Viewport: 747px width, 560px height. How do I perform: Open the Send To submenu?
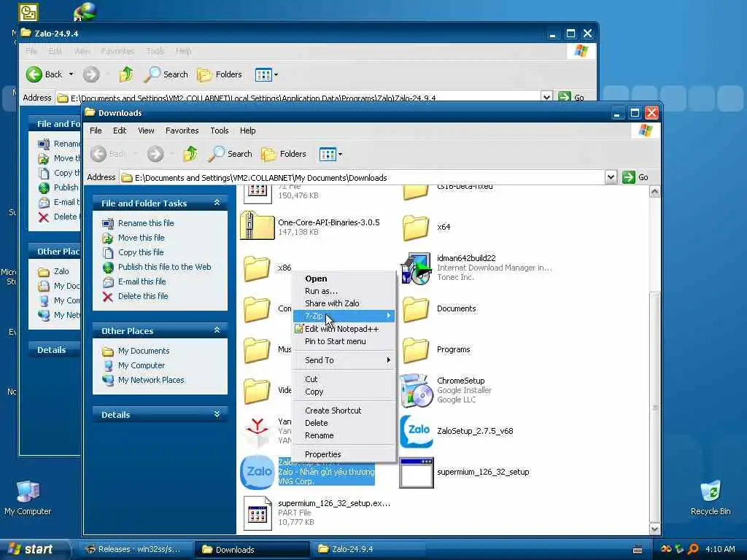coord(344,360)
